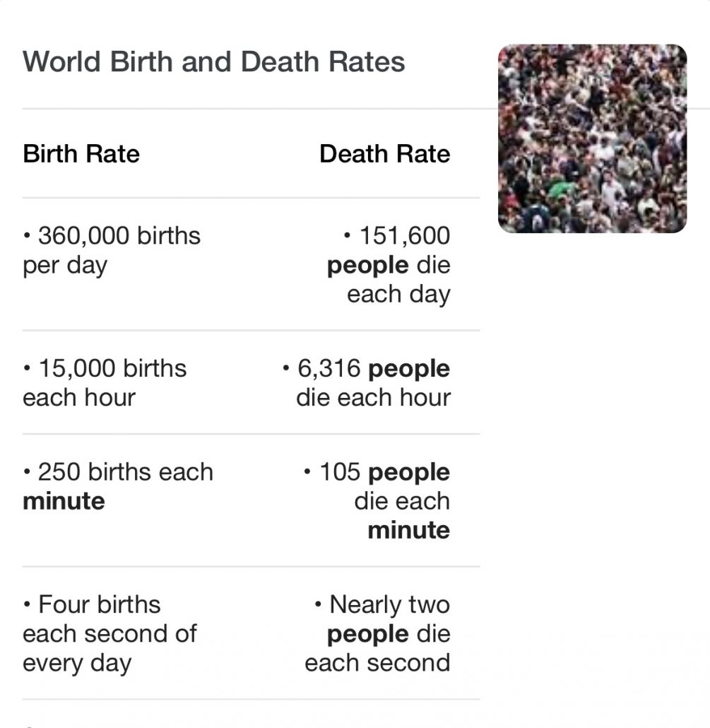This screenshot has width=710, height=728.
Task: Click the number 105 in the death column
Action: pyautogui.click(x=340, y=471)
